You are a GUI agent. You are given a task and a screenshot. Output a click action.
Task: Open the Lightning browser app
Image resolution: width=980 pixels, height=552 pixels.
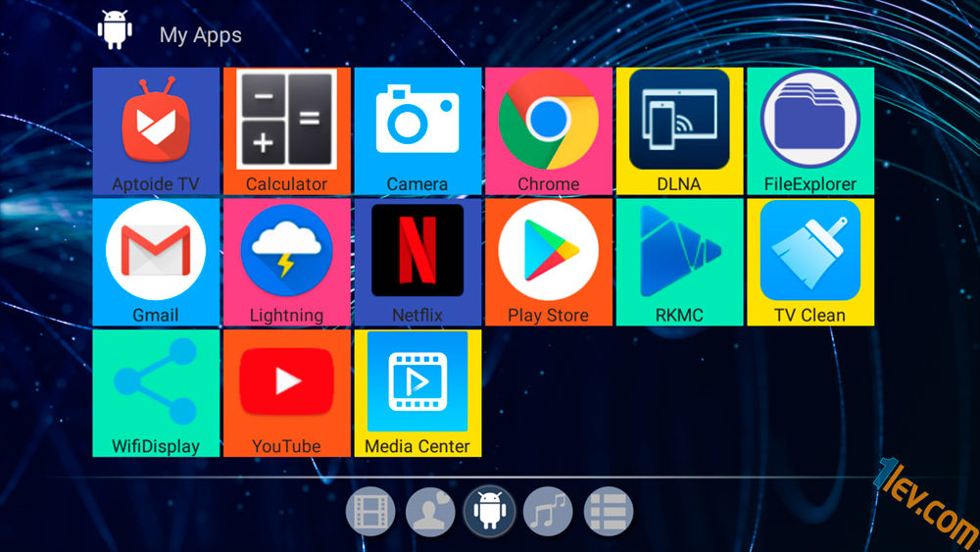(x=287, y=262)
